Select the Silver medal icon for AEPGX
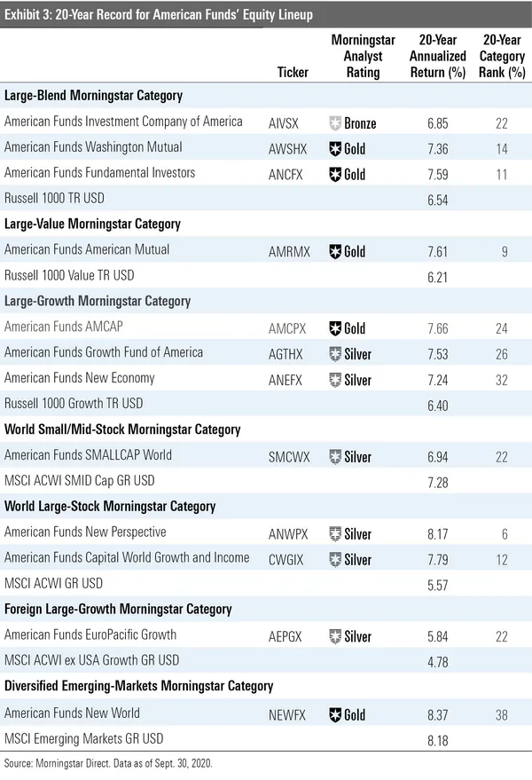This screenshot has width=532, height=780. (x=335, y=636)
